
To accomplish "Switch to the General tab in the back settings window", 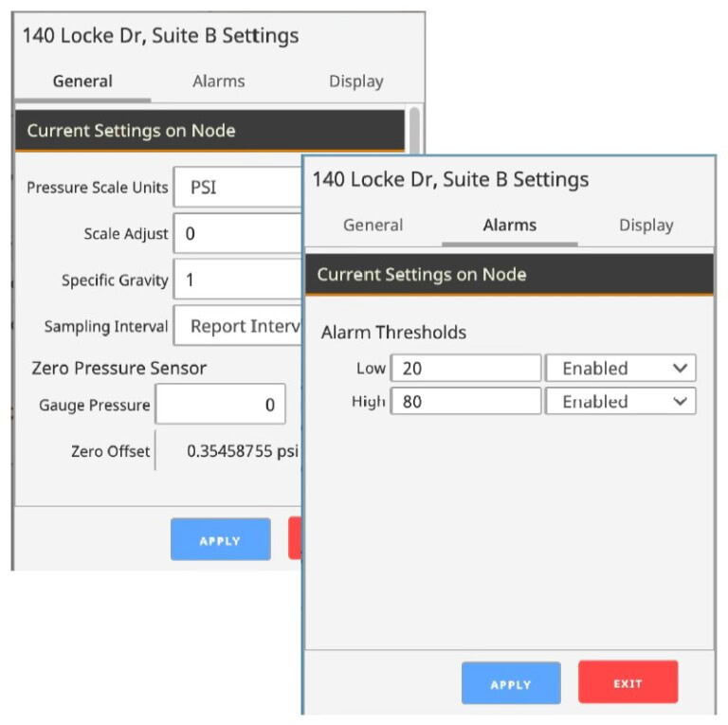I will pyautogui.click(x=82, y=82).
